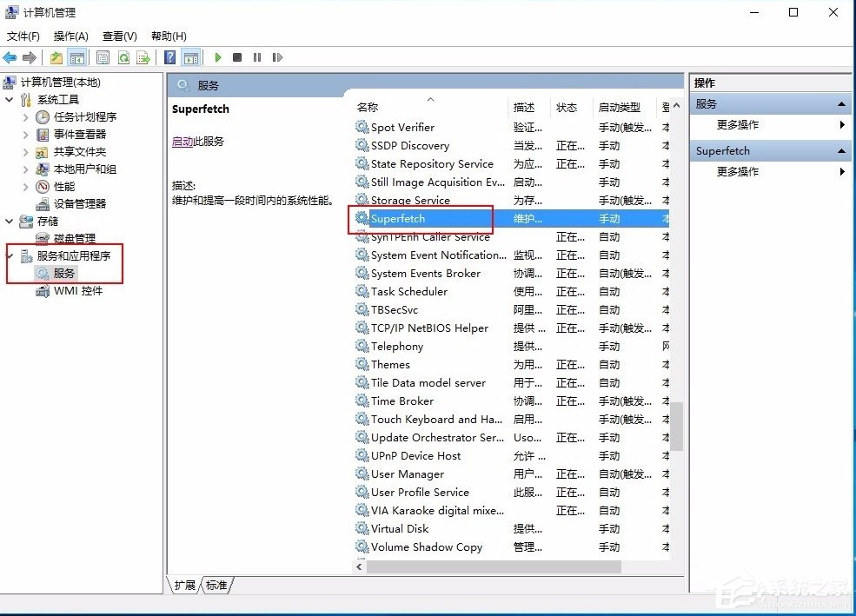Viewport: 856px width, 616px height.
Task: Open Properties using the properties toolbar icon
Action: 103,57
